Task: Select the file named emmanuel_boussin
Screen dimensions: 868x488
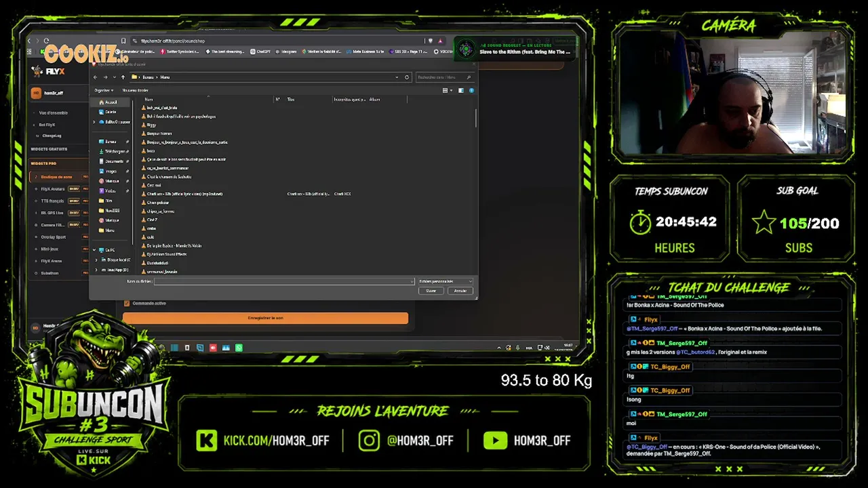Action: point(159,271)
